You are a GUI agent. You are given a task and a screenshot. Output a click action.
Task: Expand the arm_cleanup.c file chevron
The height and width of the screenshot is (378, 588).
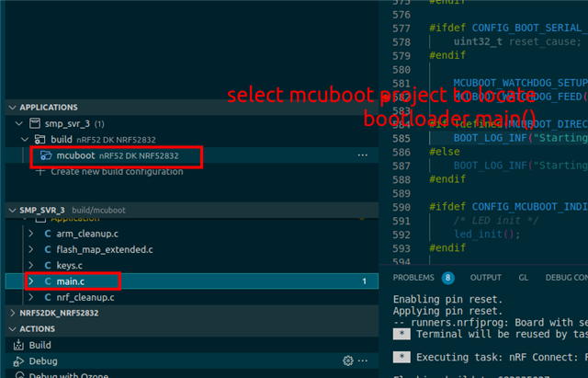pos(32,235)
